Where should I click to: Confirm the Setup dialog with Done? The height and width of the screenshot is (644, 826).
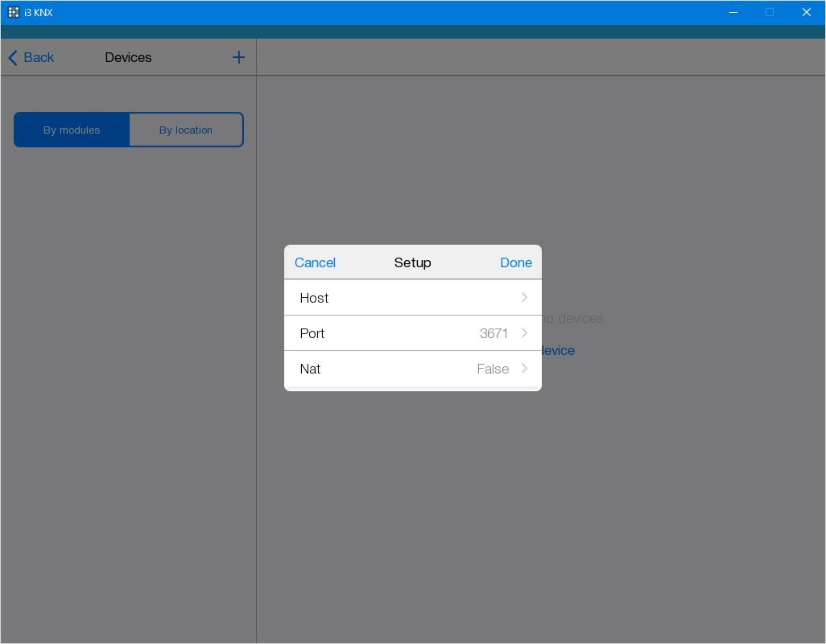click(516, 262)
